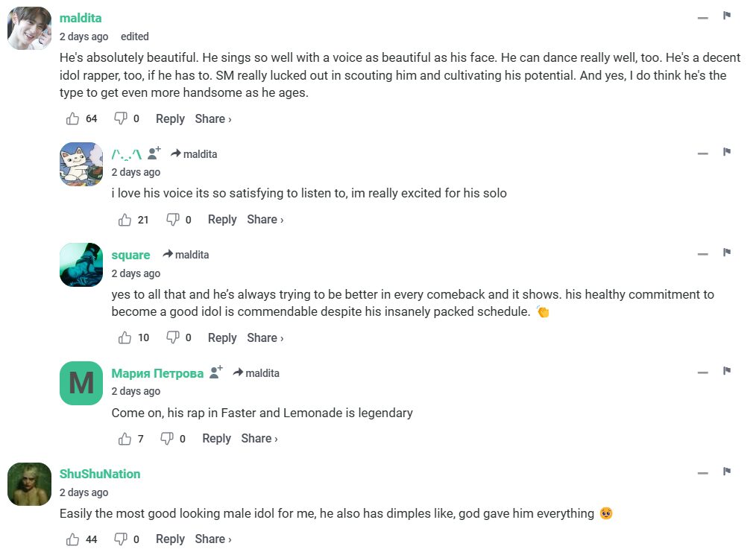Image resolution: width=756 pixels, height=552 pixels.
Task: Open Share menu under maldita's comment
Action: pyautogui.click(x=213, y=119)
